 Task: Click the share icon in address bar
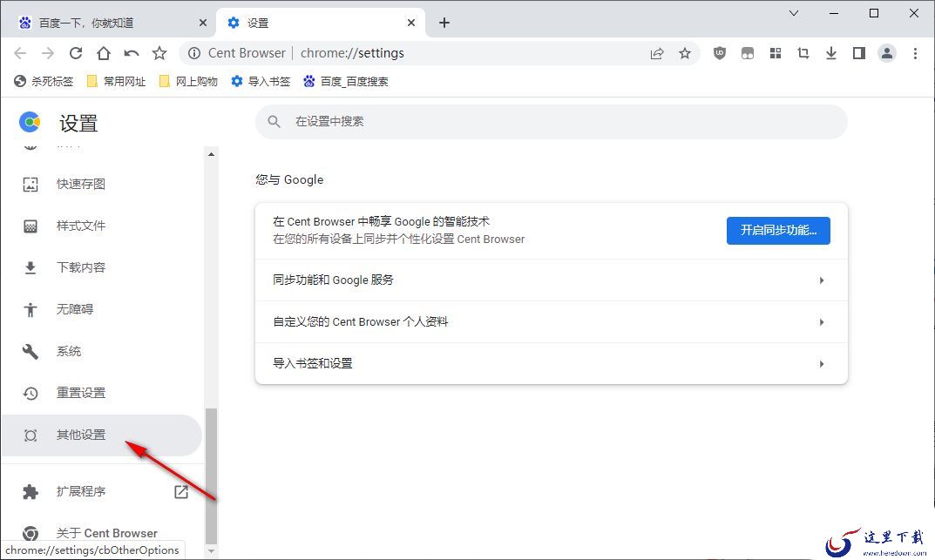[656, 54]
